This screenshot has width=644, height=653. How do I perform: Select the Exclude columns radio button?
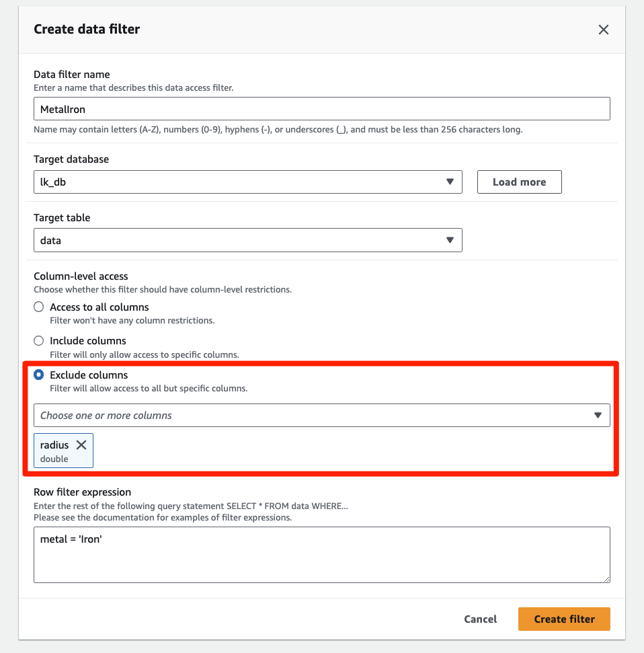[39, 375]
